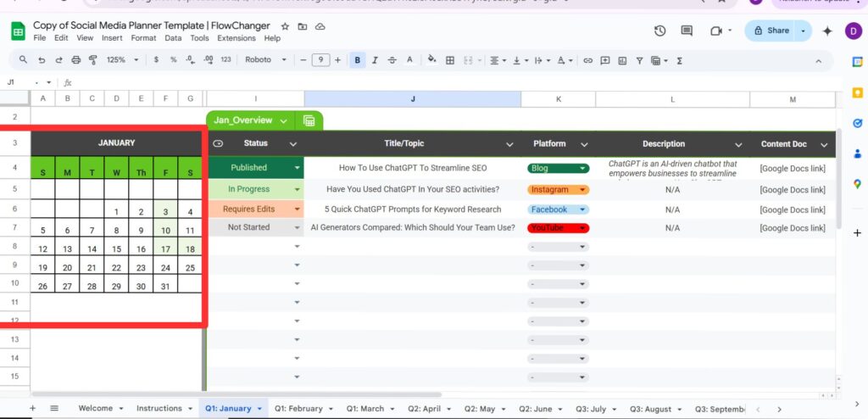Format as percent
Screen dimensions: 868x419
coord(173,60)
